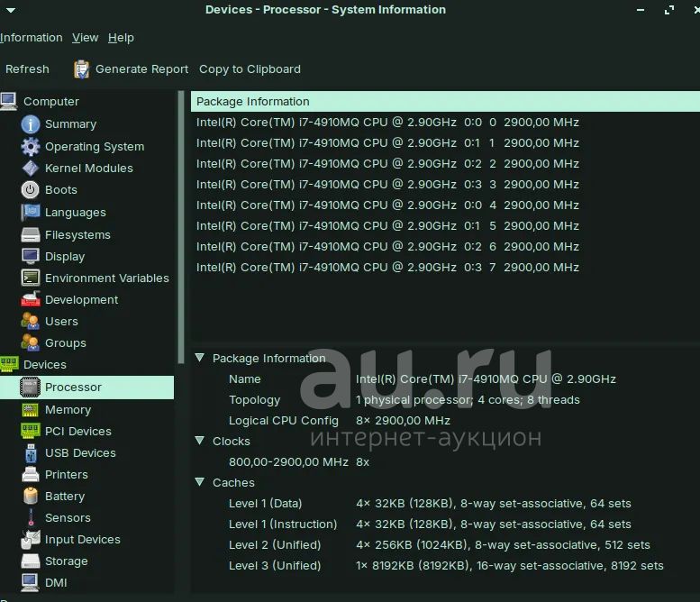Select the Summary tree item
Screen dimensions: 700x602
[x=70, y=124]
